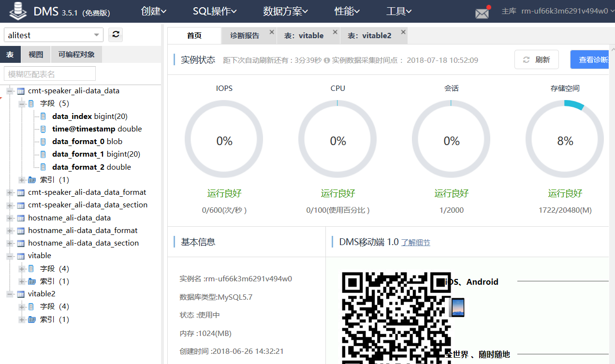Click the DMS mobile QR code
Viewport: 615px width, 364px height.
[x=396, y=318]
